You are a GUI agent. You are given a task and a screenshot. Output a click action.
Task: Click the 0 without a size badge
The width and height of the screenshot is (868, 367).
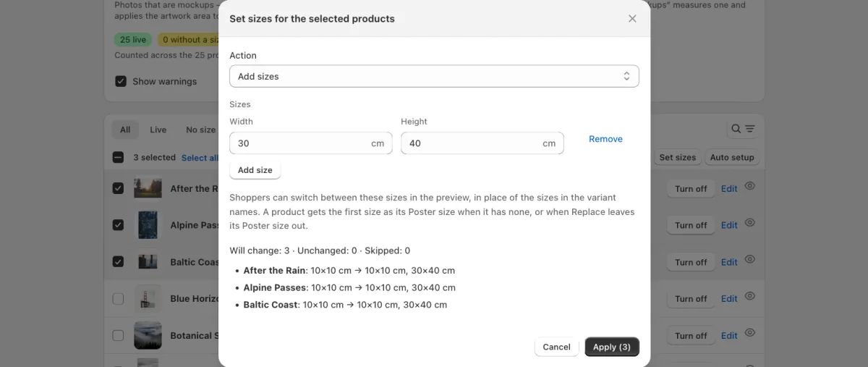click(x=188, y=40)
